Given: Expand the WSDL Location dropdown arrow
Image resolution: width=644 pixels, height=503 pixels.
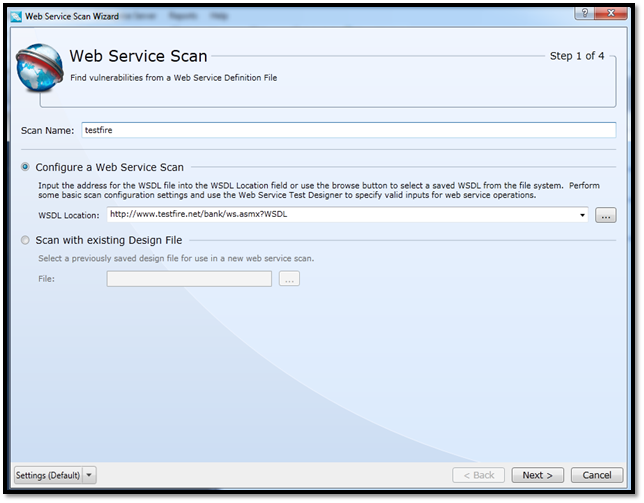Looking at the screenshot, I should (x=582, y=215).
